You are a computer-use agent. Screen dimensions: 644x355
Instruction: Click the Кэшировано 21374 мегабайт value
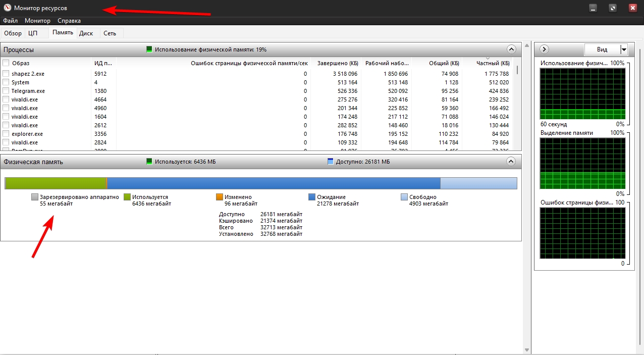coord(281,221)
